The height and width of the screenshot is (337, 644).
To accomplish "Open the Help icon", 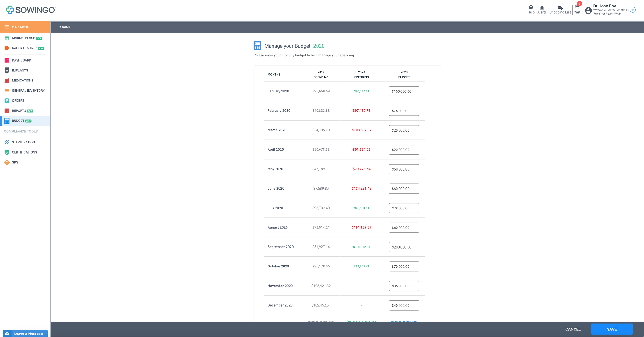I will [531, 7].
